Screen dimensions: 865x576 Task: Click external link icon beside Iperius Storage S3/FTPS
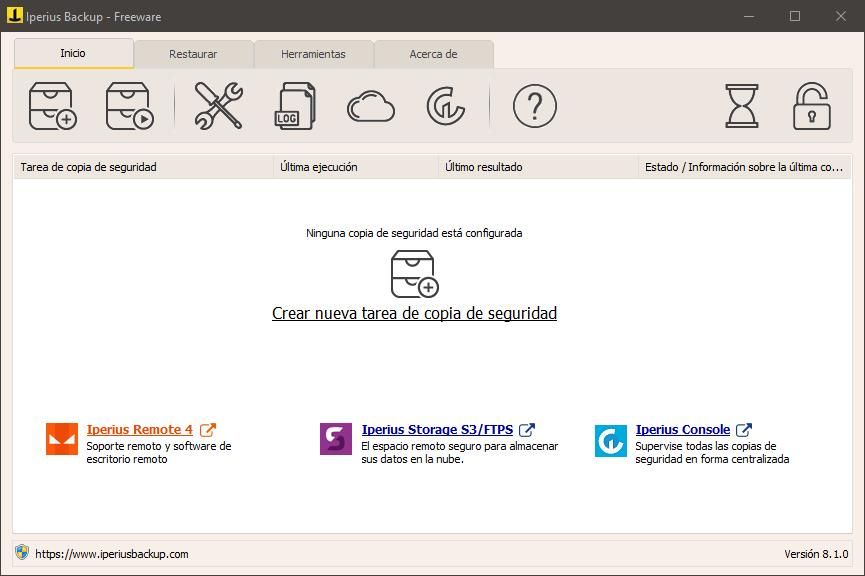[527, 430]
